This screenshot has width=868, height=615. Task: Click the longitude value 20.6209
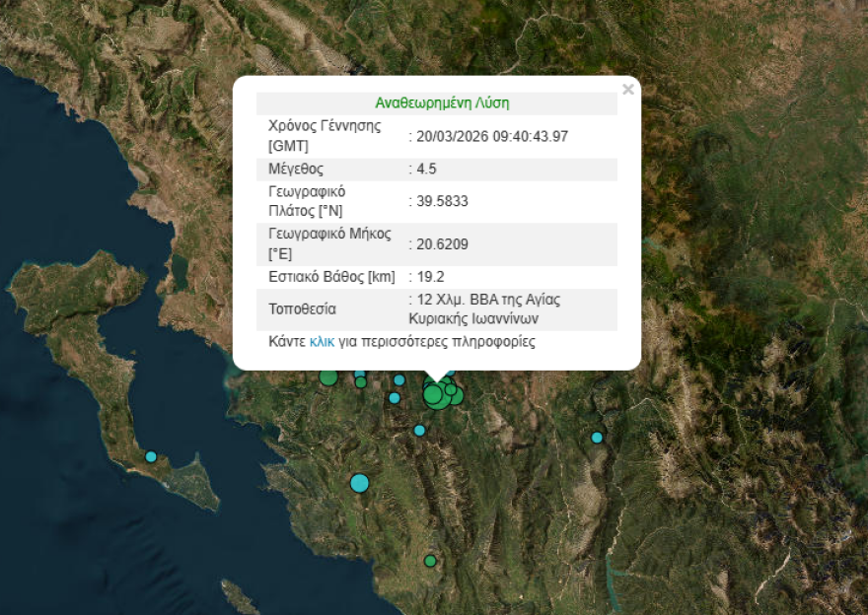pos(442,243)
